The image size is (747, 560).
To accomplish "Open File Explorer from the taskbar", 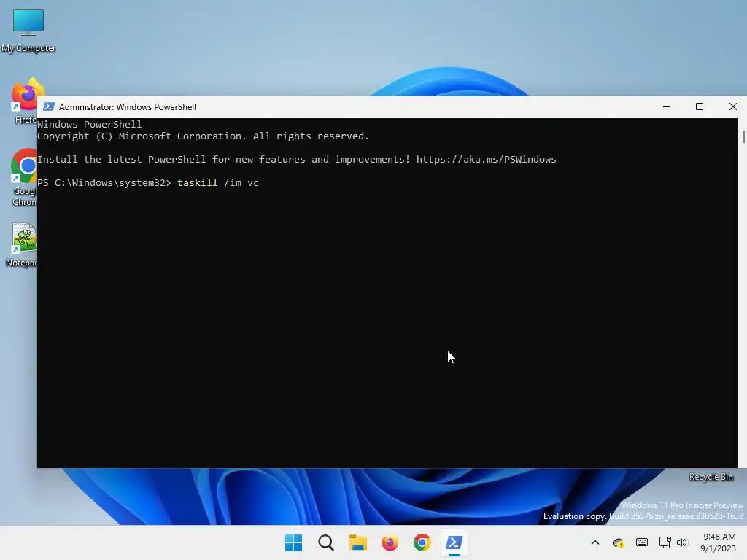I will [x=357, y=542].
